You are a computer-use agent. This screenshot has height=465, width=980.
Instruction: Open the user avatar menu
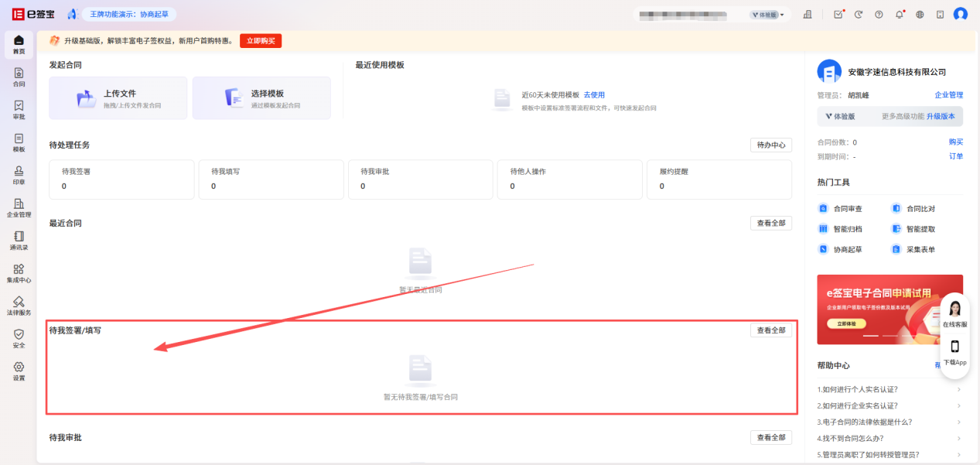click(960, 15)
